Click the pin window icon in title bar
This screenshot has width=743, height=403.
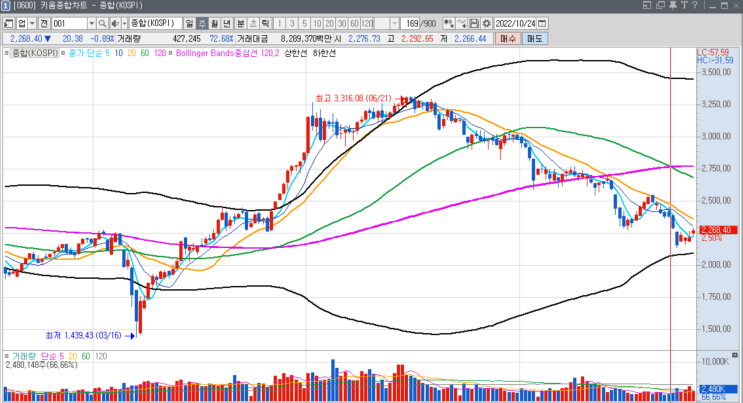pyautogui.click(x=672, y=5)
